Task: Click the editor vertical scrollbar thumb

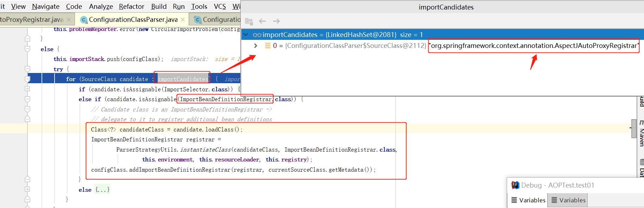Action: pyautogui.click(x=634, y=128)
